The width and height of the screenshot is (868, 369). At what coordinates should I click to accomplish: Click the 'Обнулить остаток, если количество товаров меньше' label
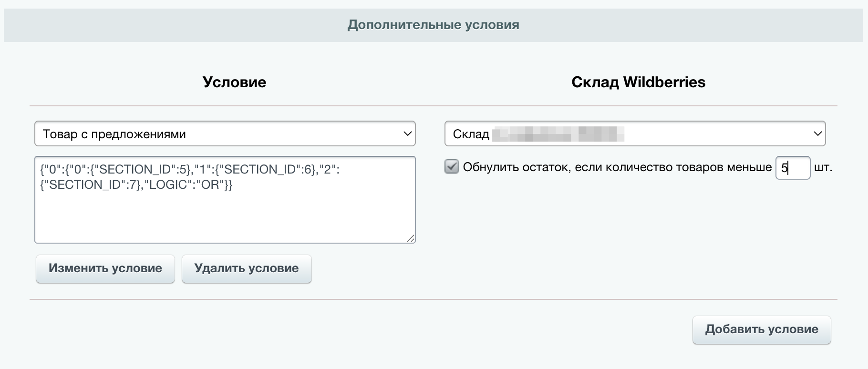click(617, 167)
